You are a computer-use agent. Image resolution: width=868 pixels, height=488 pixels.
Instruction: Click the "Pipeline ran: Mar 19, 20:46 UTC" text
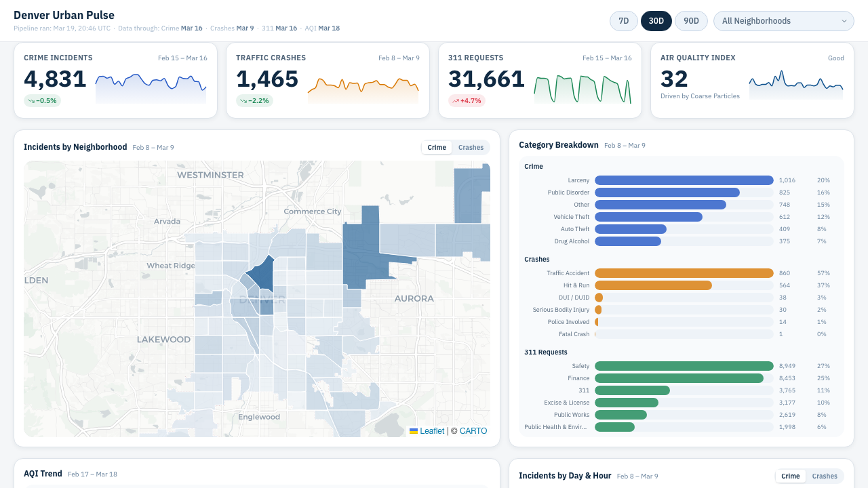click(x=62, y=28)
